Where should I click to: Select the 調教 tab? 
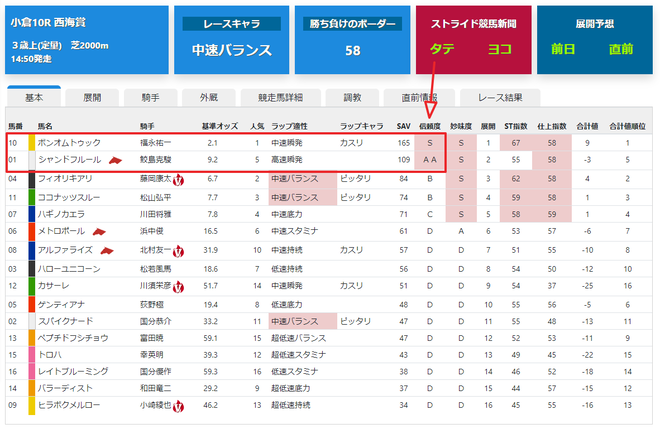[x=352, y=98]
